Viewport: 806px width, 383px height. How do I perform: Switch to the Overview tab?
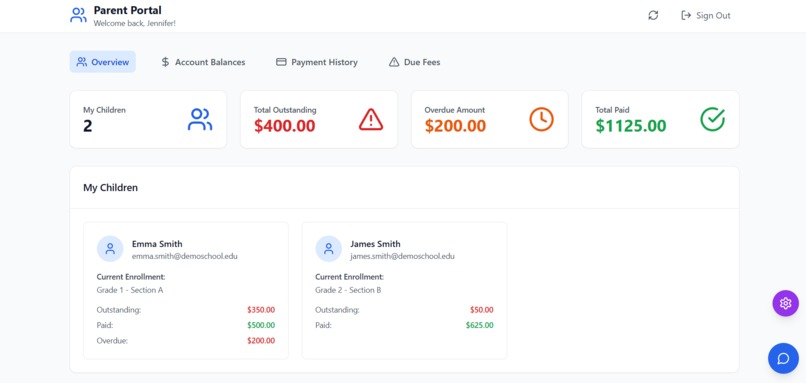pyautogui.click(x=103, y=62)
